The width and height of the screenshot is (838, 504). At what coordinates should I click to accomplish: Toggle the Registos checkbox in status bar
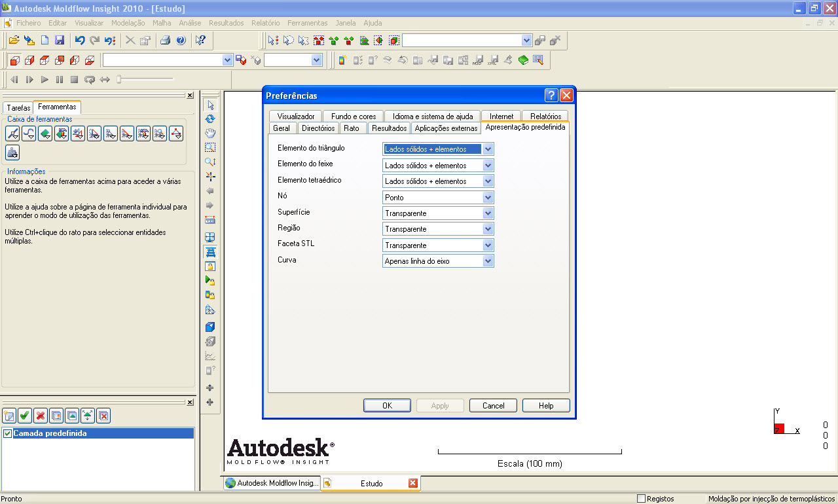click(641, 499)
